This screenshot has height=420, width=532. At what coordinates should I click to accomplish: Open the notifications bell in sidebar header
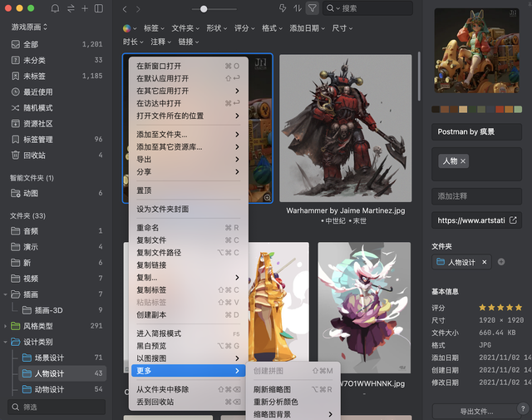[x=55, y=8]
